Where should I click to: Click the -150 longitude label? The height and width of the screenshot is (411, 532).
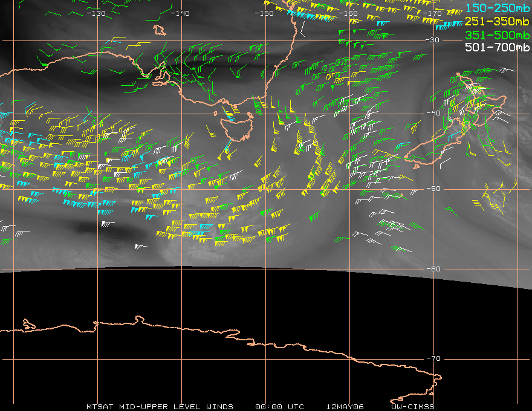coord(264,13)
